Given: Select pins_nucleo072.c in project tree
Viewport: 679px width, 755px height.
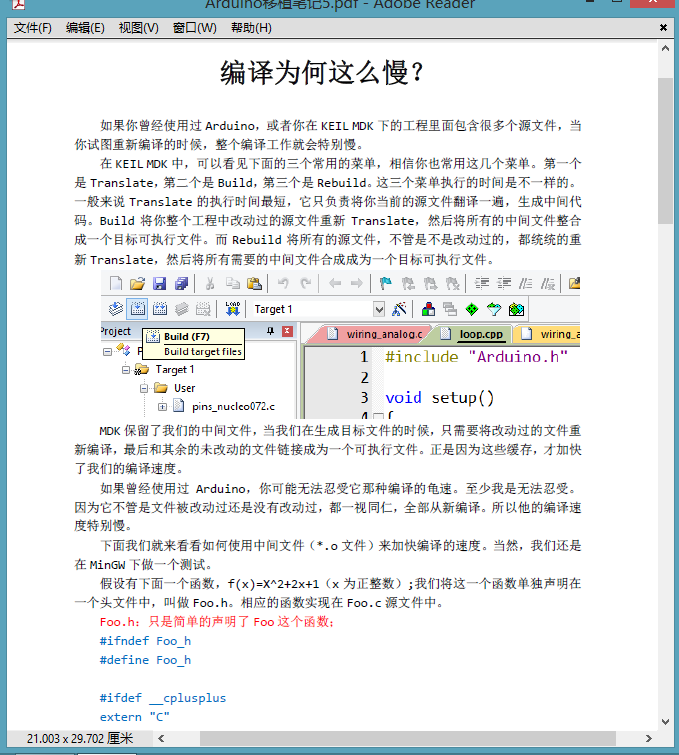Looking at the screenshot, I should click(x=234, y=407).
